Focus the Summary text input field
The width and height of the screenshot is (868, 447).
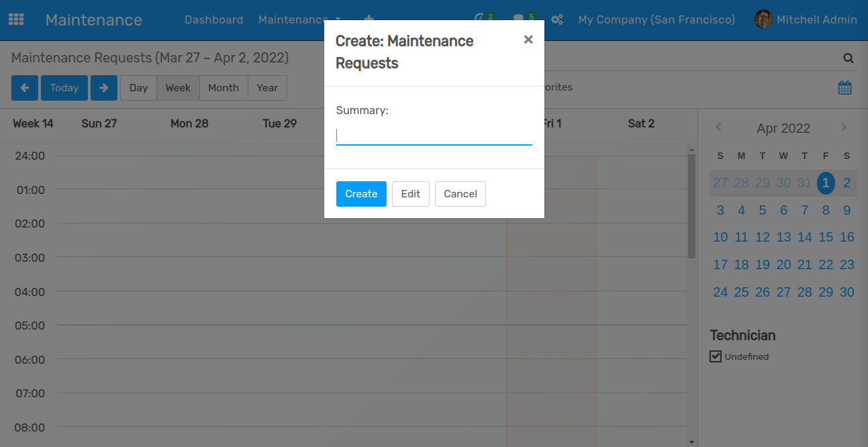click(434, 136)
